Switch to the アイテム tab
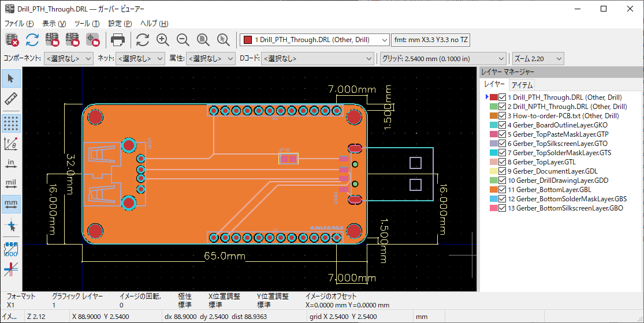Image resolution: width=644 pixels, height=323 pixels. click(x=522, y=85)
